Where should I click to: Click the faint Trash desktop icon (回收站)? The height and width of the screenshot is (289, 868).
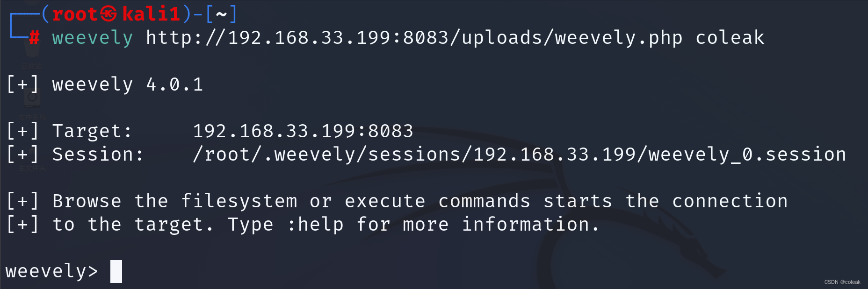tap(32, 54)
